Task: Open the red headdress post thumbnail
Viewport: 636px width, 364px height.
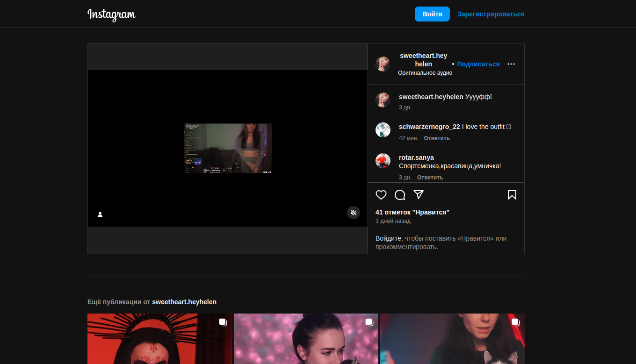Action: pyautogui.click(x=159, y=339)
